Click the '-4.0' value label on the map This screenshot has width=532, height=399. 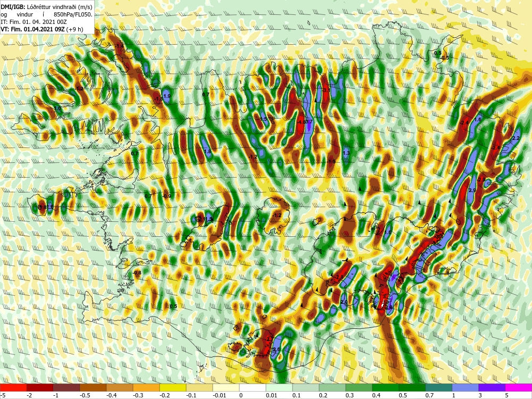point(300,121)
